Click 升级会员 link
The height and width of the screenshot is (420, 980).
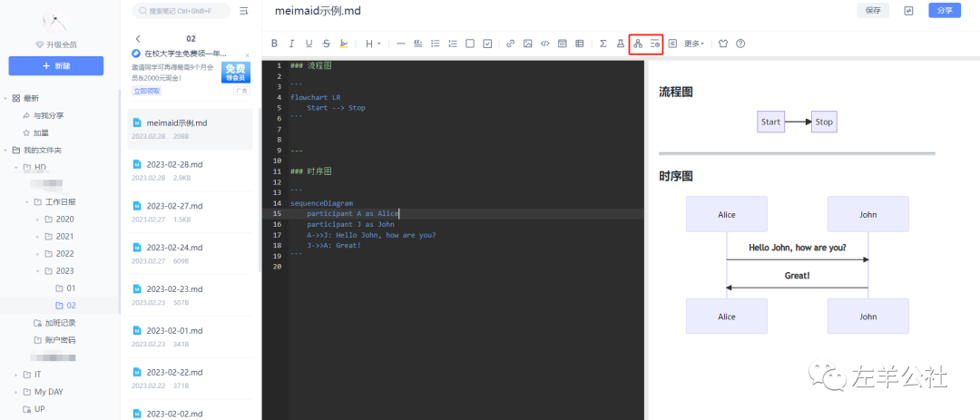pos(56,45)
